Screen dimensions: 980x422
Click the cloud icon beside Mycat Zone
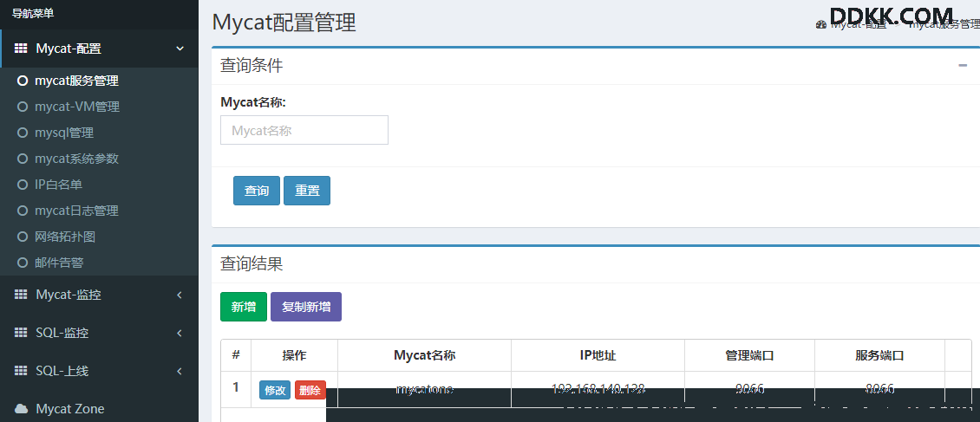(x=22, y=409)
